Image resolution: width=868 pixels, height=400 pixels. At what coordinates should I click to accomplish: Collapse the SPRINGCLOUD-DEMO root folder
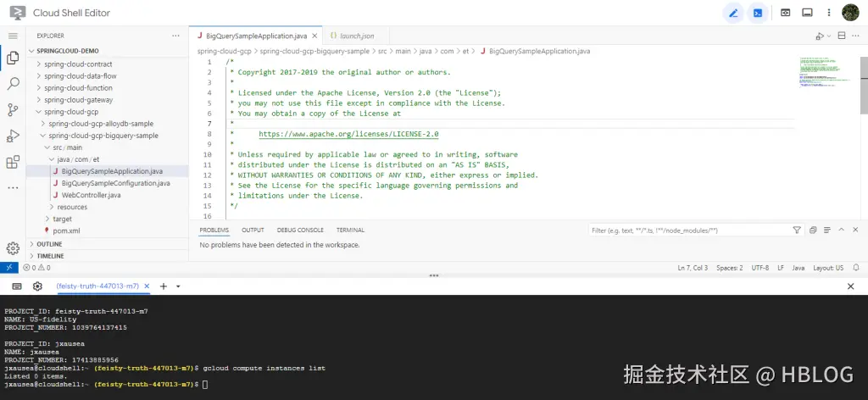coord(108,51)
